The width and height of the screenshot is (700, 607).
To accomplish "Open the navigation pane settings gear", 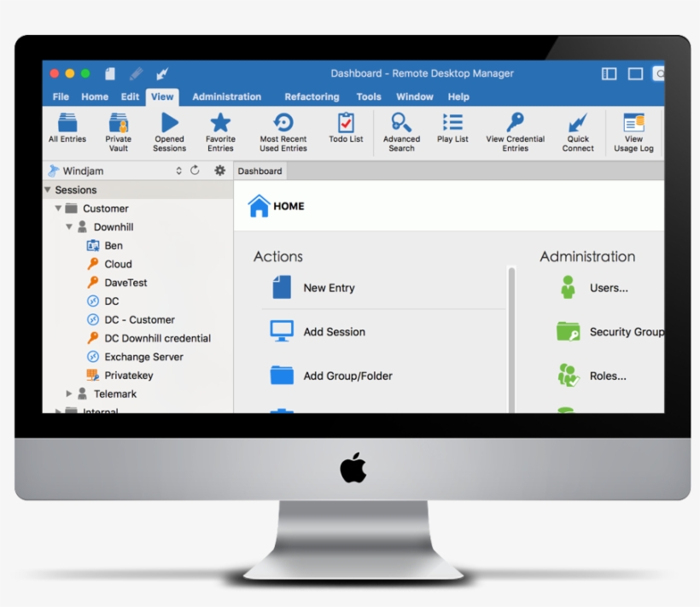I will (x=219, y=171).
